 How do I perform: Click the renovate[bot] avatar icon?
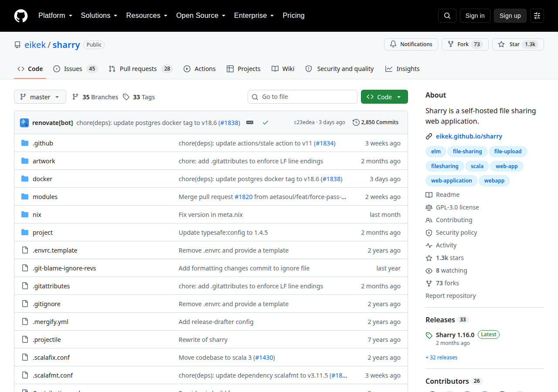pos(24,122)
